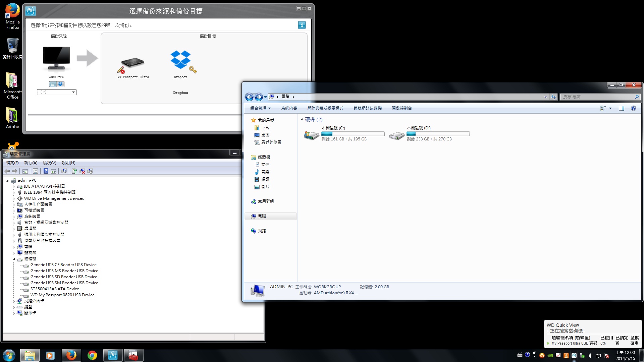The height and width of the screenshot is (362, 644).
Task: Click the uninstall device icon with red X
Action: 82,171
